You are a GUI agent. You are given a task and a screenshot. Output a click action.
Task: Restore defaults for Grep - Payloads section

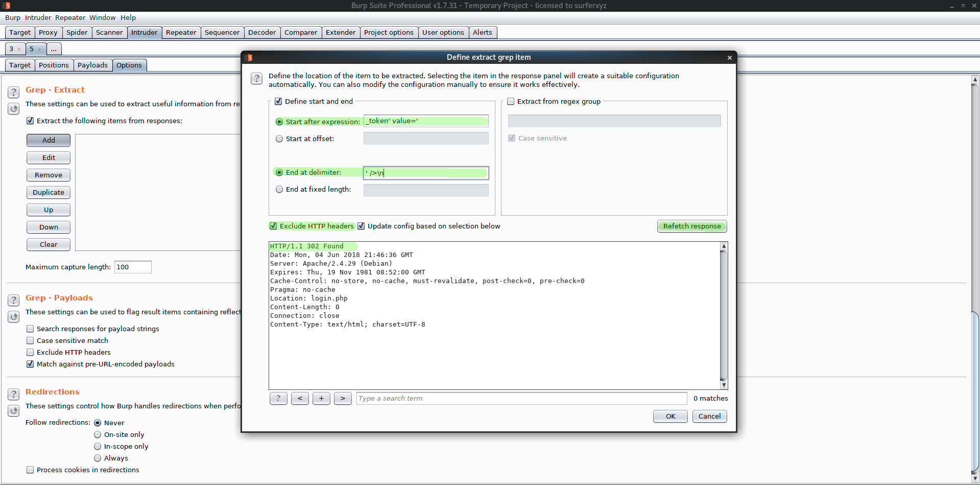[14, 317]
